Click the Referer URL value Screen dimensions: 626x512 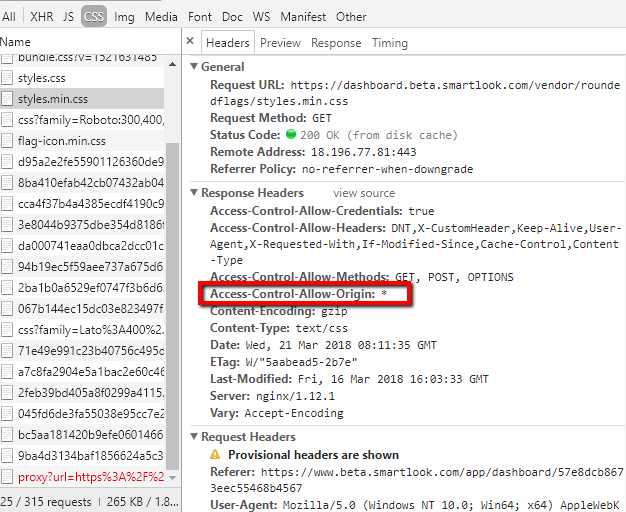(x=417, y=480)
